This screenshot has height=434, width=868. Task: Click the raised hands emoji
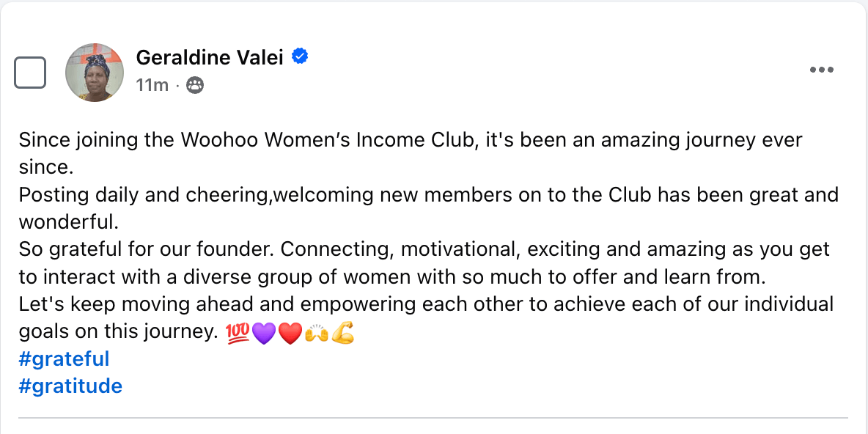pyautogui.click(x=317, y=334)
